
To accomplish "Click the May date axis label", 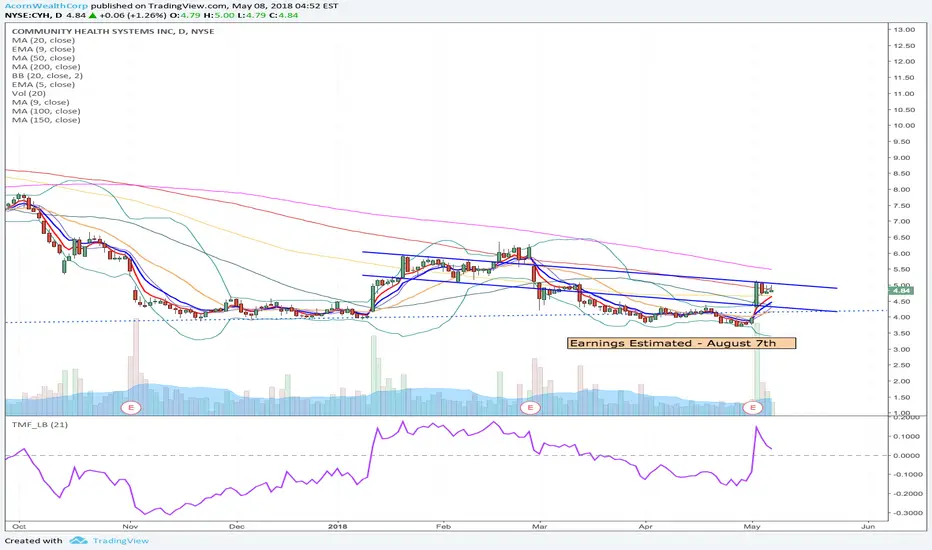I will pyautogui.click(x=752, y=526).
